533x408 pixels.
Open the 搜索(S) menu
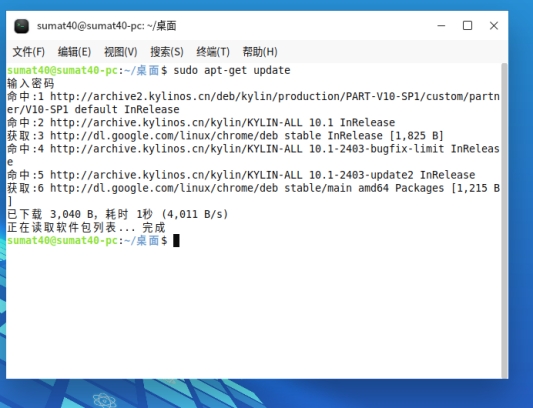tap(167, 52)
